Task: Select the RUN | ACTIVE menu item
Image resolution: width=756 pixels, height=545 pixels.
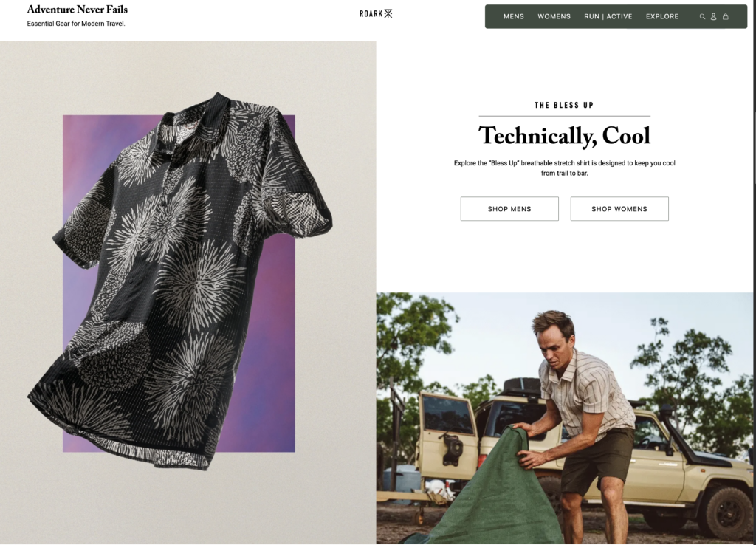Action: click(608, 16)
